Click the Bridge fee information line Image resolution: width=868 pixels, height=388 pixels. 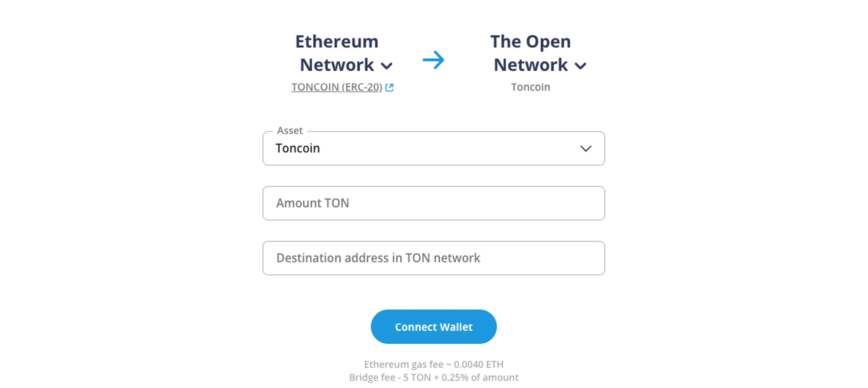[434, 378]
